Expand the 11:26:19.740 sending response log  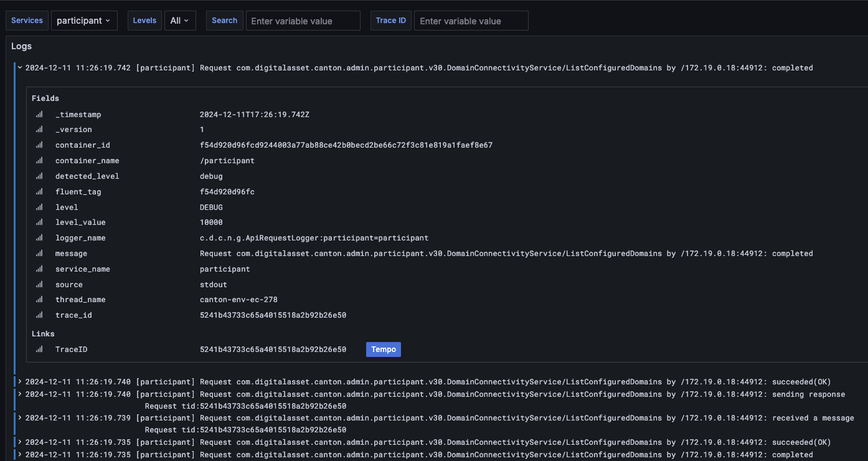click(x=20, y=394)
